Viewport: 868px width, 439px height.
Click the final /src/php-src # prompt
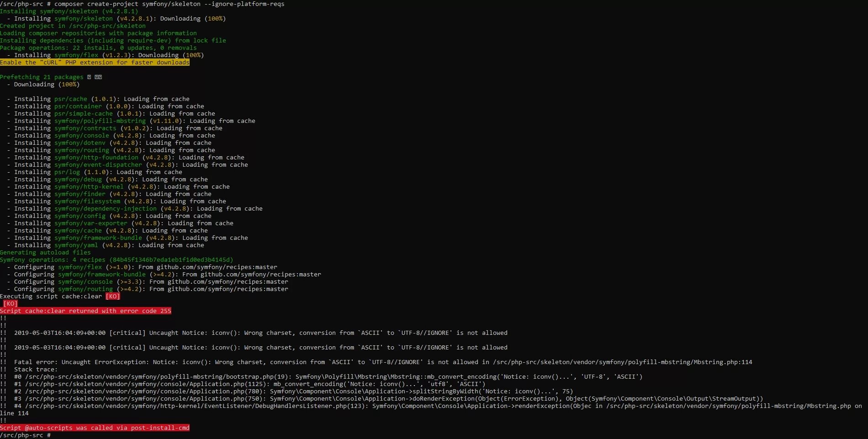[x=25, y=435]
